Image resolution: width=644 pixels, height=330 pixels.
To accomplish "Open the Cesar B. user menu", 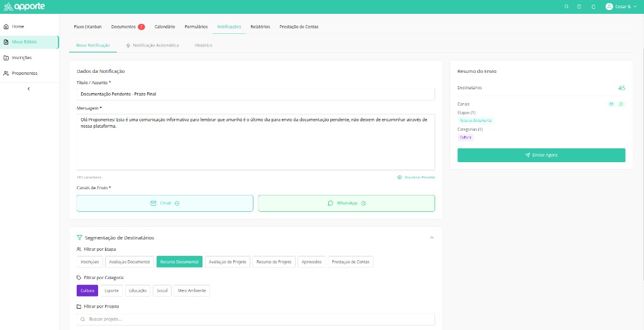I will [x=621, y=6].
